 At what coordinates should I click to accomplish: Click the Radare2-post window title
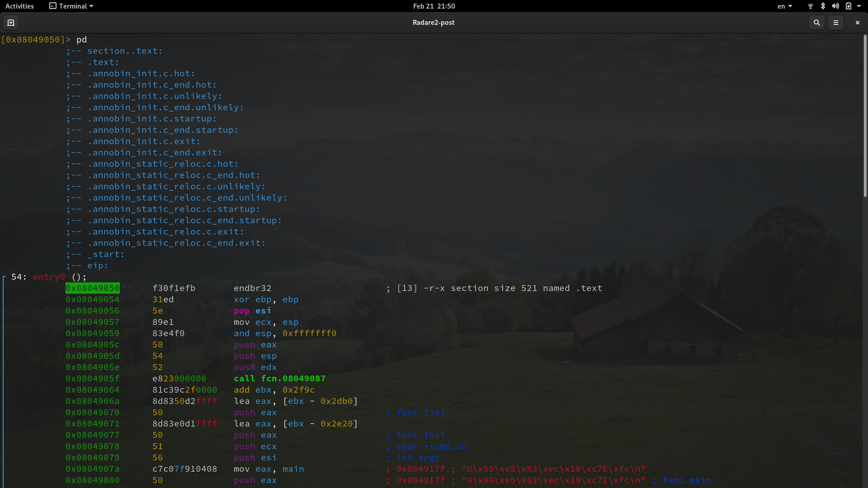click(433, 23)
